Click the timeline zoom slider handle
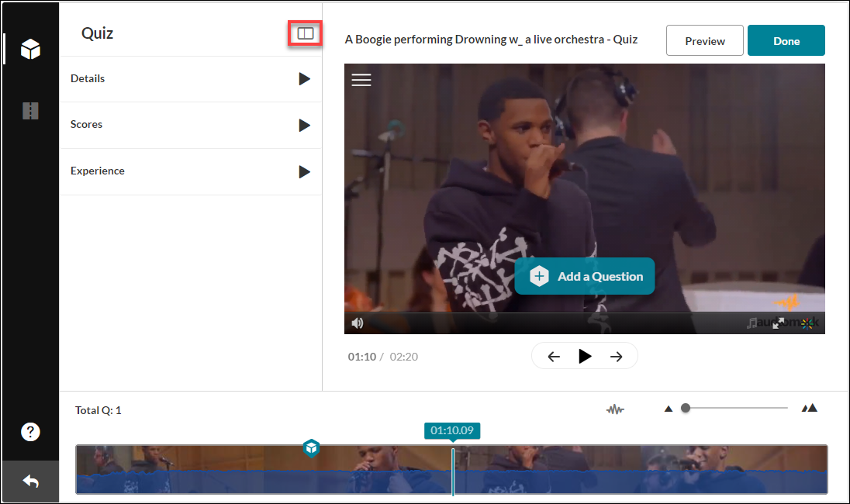850x504 pixels. coord(686,408)
